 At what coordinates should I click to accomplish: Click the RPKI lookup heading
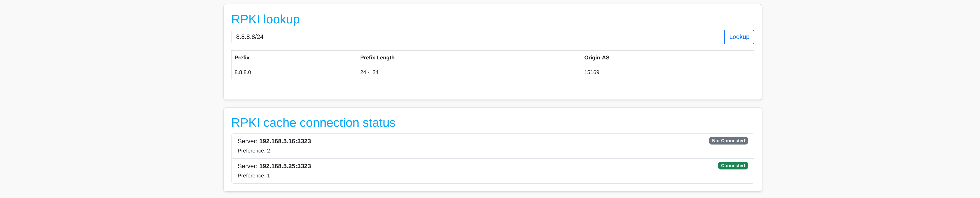(265, 19)
